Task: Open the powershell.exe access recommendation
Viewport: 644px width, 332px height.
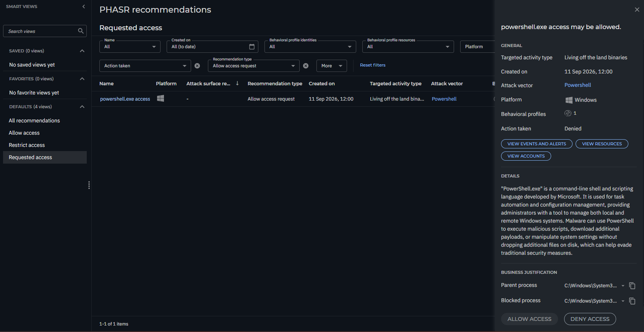Action: tap(125, 99)
